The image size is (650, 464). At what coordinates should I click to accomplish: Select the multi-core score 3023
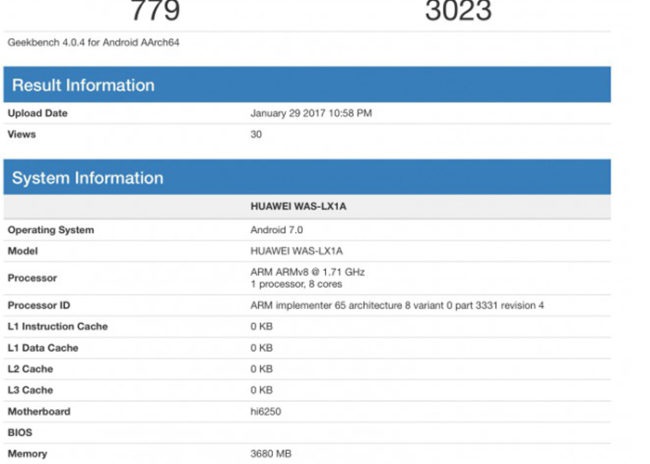click(458, 10)
